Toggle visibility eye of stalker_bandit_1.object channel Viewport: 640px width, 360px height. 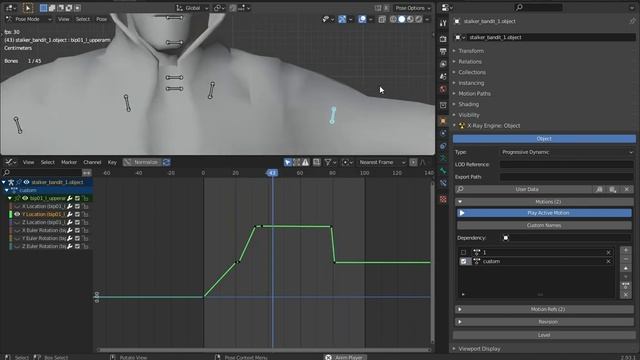click(26, 182)
